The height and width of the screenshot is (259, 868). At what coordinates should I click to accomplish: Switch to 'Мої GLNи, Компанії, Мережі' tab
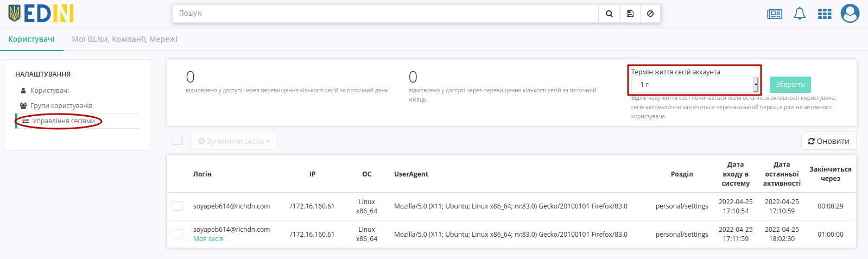[x=125, y=39]
